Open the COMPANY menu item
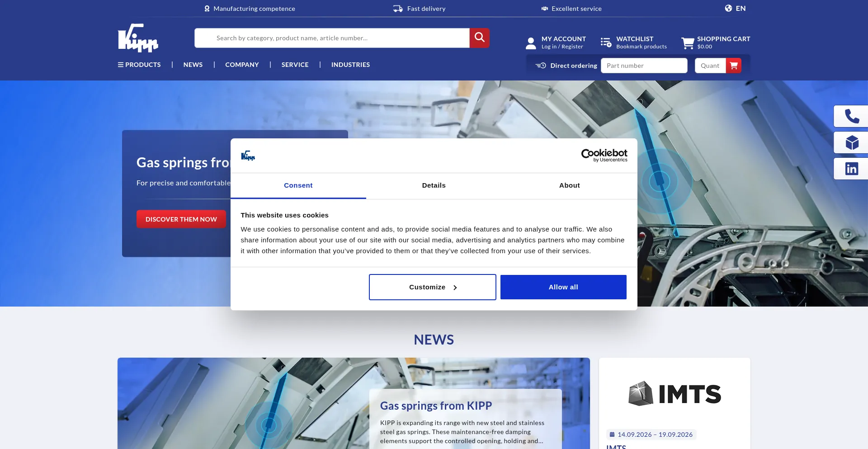 (242, 65)
